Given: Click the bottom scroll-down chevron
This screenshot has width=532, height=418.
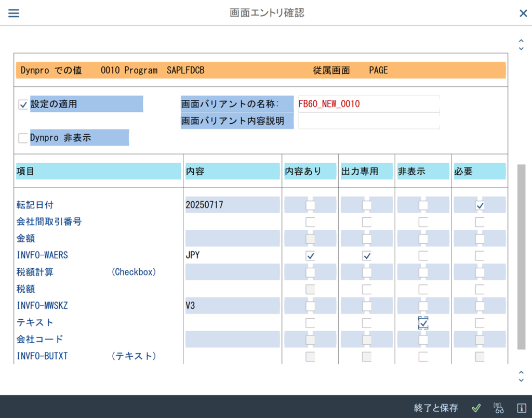Looking at the screenshot, I should [x=521, y=381].
